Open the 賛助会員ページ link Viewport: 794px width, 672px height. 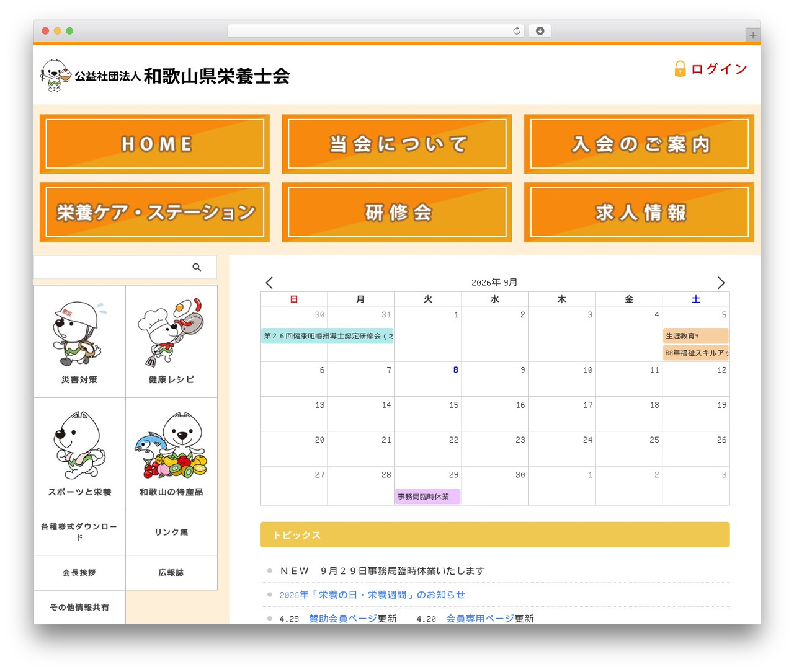click(343, 619)
